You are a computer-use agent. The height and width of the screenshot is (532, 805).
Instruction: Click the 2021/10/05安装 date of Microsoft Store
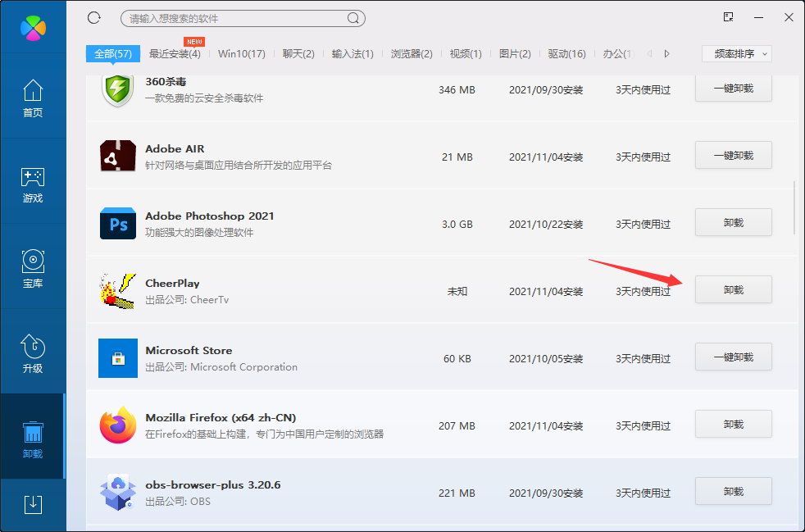tap(546, 359)
